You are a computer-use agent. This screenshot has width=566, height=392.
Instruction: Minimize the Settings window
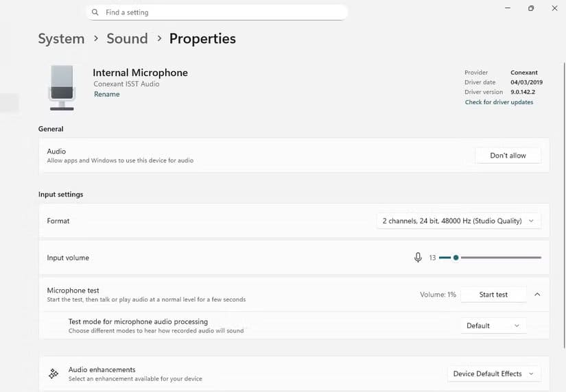click(x=507, y=8)
